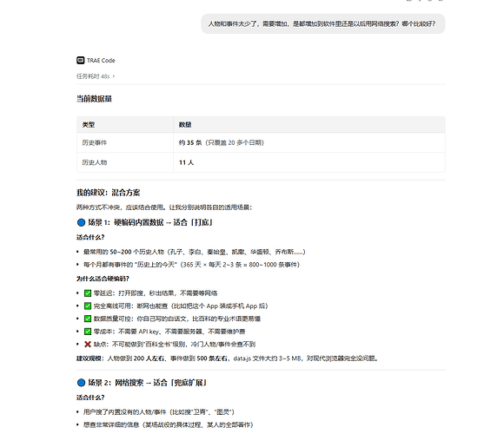Click the TRAE Code logo icon

[80, 61]
